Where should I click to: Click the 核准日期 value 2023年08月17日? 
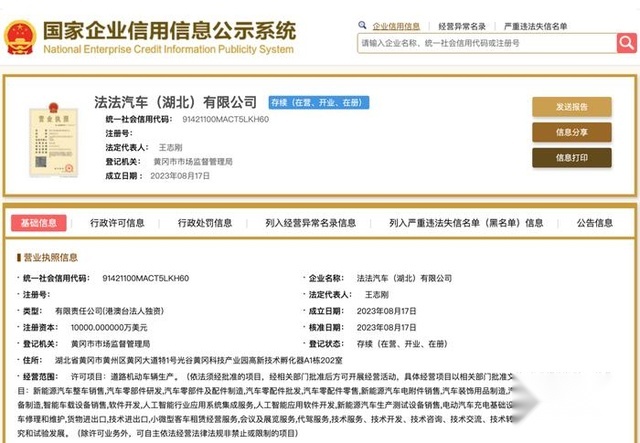(x=386, y=327)
